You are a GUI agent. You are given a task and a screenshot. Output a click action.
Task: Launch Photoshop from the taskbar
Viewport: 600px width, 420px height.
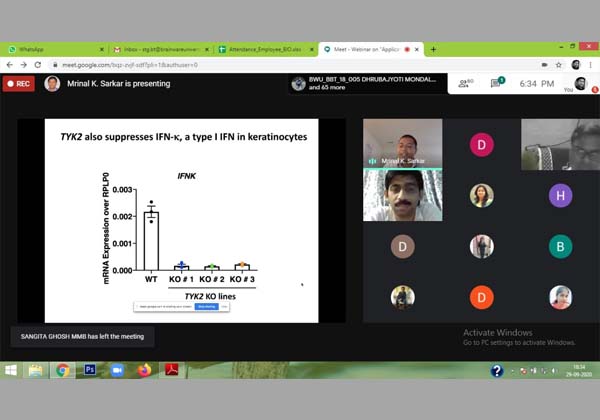(89, 370)
